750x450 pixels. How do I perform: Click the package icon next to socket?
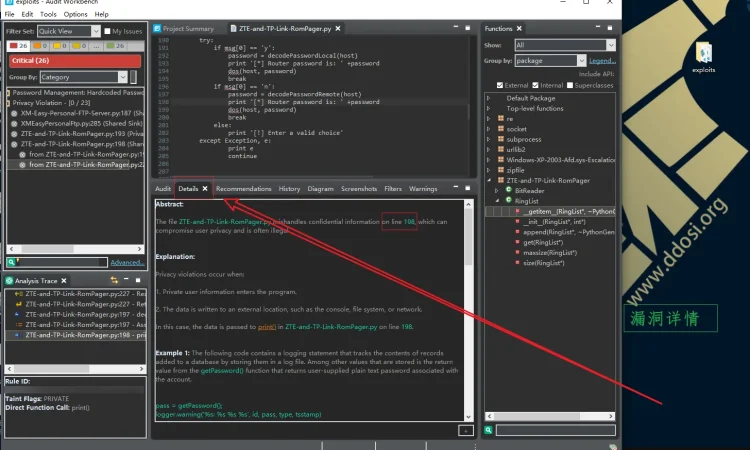501,129
